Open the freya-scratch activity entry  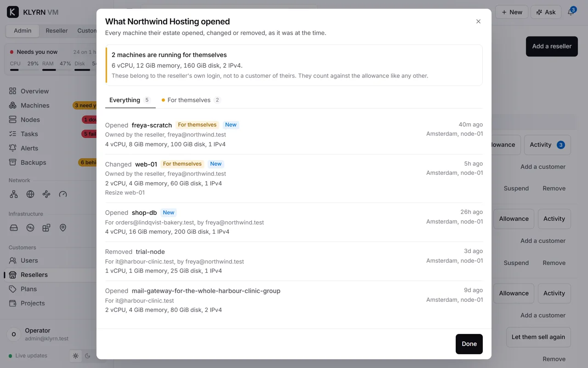click(x=294, y=134)
